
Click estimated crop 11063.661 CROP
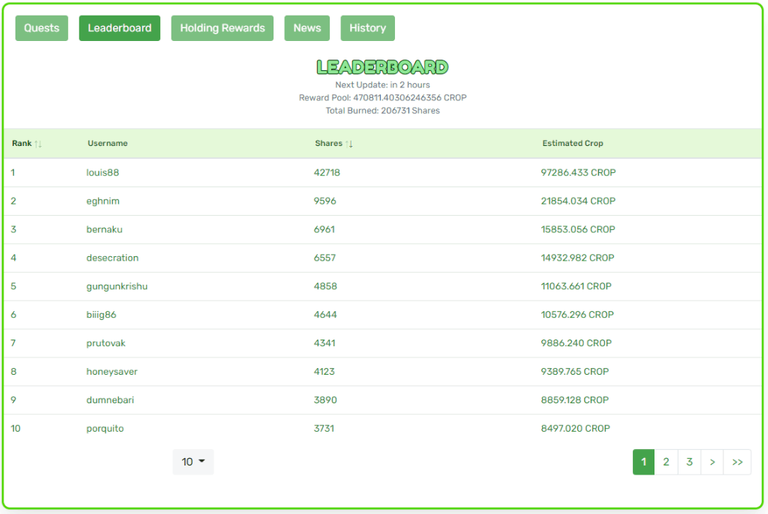(x=576, y=286)
